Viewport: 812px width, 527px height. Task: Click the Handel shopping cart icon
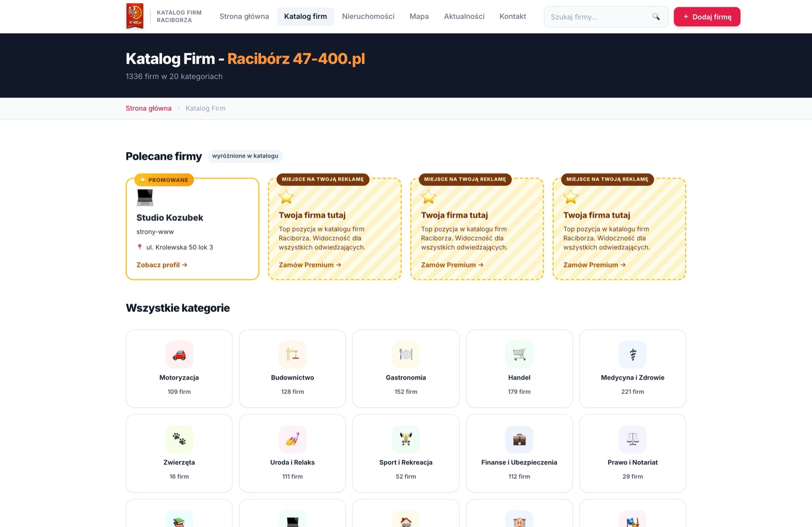(519, 354)
